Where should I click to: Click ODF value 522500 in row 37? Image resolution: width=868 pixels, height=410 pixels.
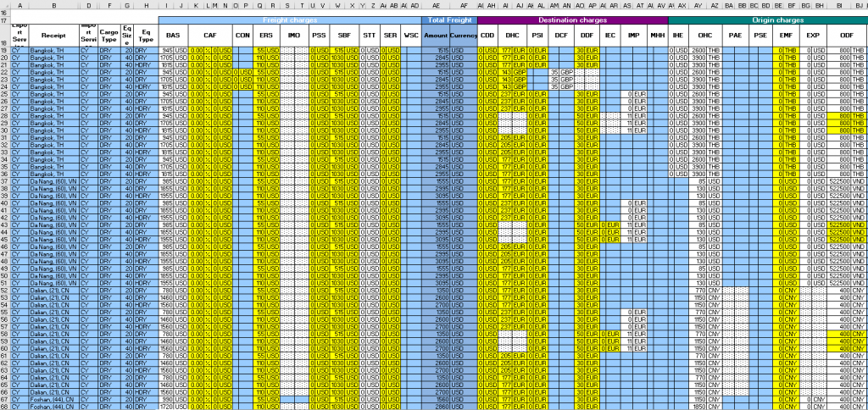point(839,181)
